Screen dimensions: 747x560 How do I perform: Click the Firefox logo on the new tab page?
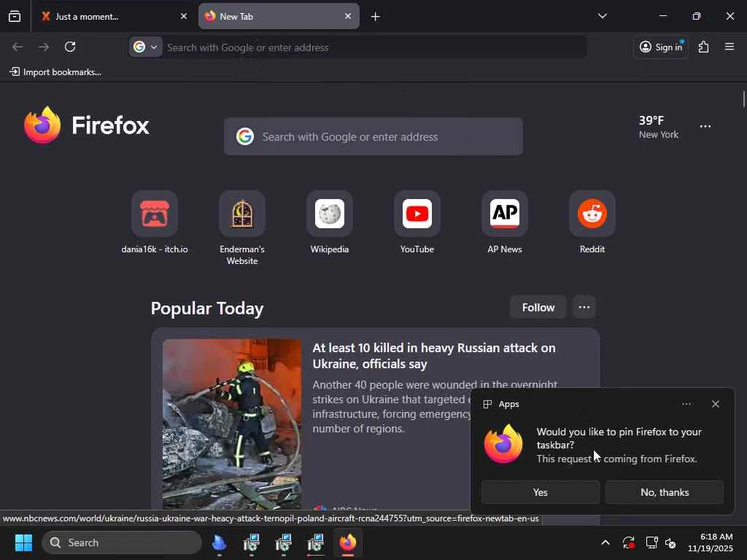point(86,125)
